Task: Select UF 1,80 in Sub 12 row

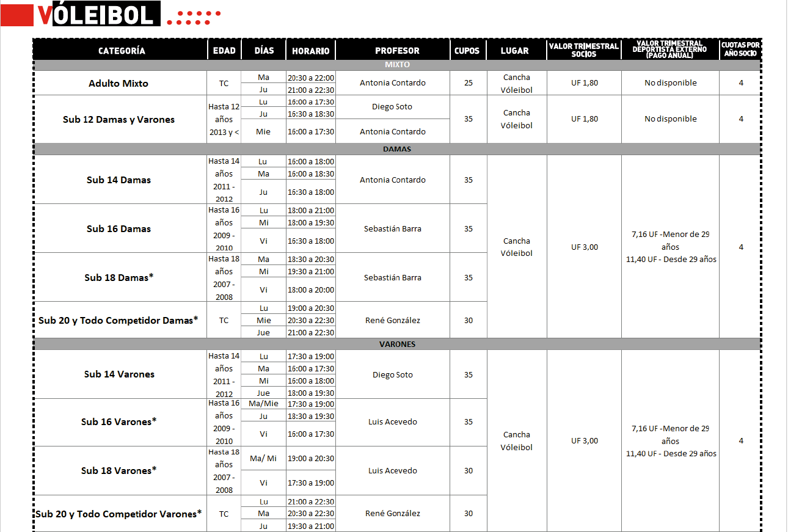Action: pyautogui.click(x=584, y=119)
